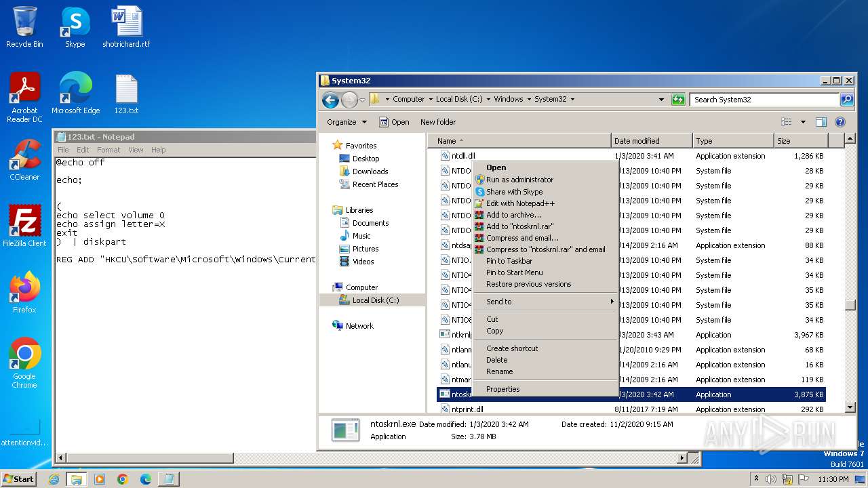Screen dimensions: 868x488
Task: Open Internet Explorer from taskbar
Action: coord(54,479)
